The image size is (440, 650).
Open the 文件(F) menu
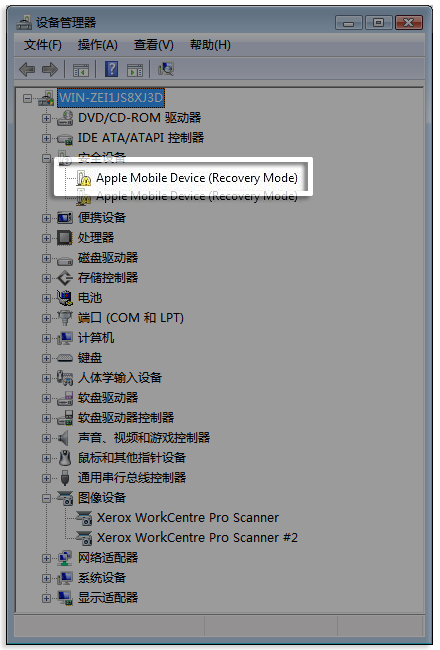(43, 45)
